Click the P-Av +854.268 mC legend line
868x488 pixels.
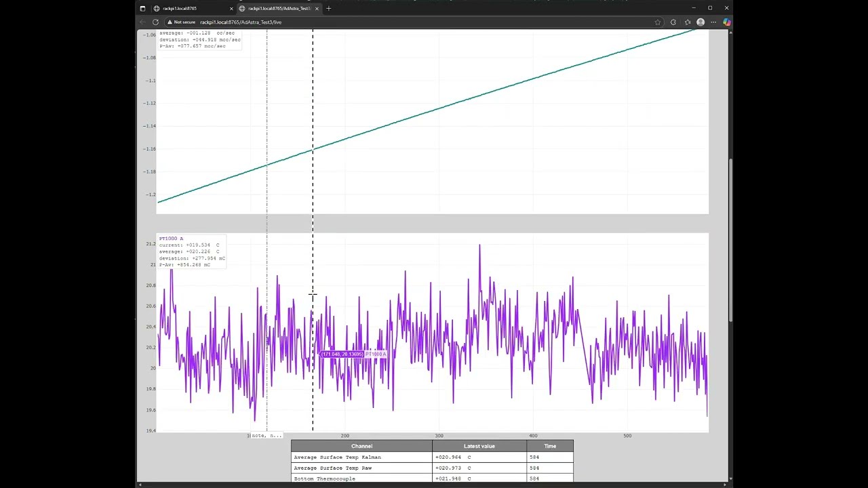(x=185, y=265)
